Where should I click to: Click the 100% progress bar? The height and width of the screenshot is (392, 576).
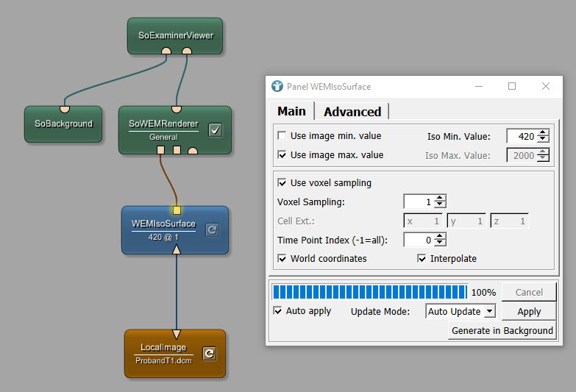tap(369, 292)
